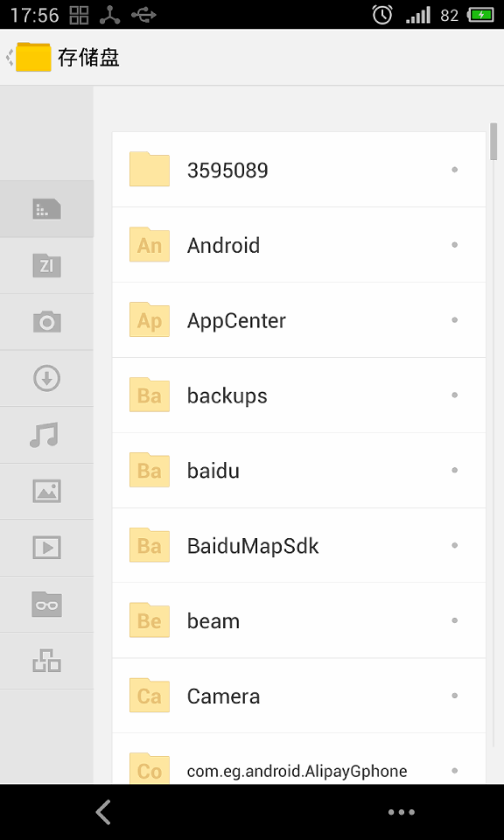The width and height of the screenshot is (504, 840).
Task: Open the BaiduMapSdk folder name
Action: point(253,546)
